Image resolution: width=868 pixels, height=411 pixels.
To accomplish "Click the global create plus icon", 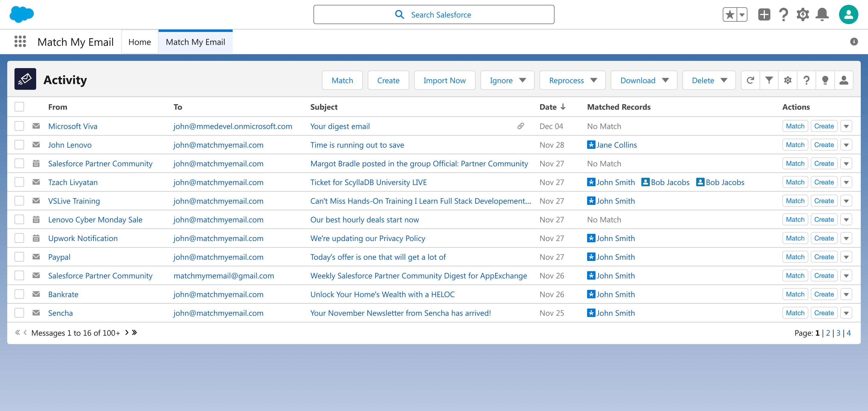I will [764, 14].
